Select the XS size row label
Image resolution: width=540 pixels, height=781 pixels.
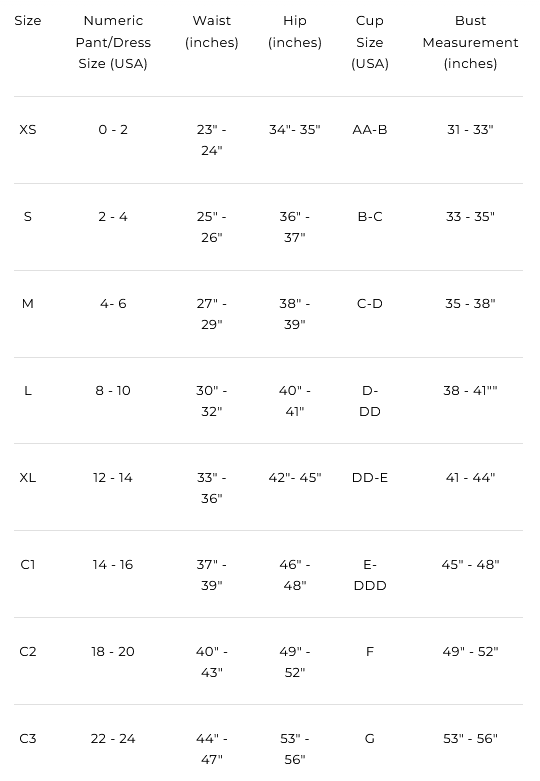pos(27,130)
